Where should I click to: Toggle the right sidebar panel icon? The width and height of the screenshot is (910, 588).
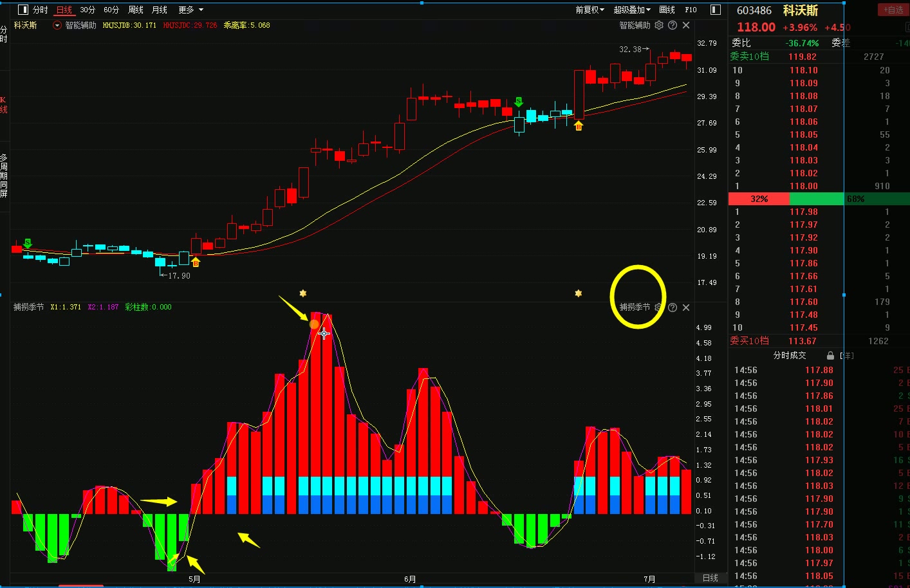tap(715, 10)
